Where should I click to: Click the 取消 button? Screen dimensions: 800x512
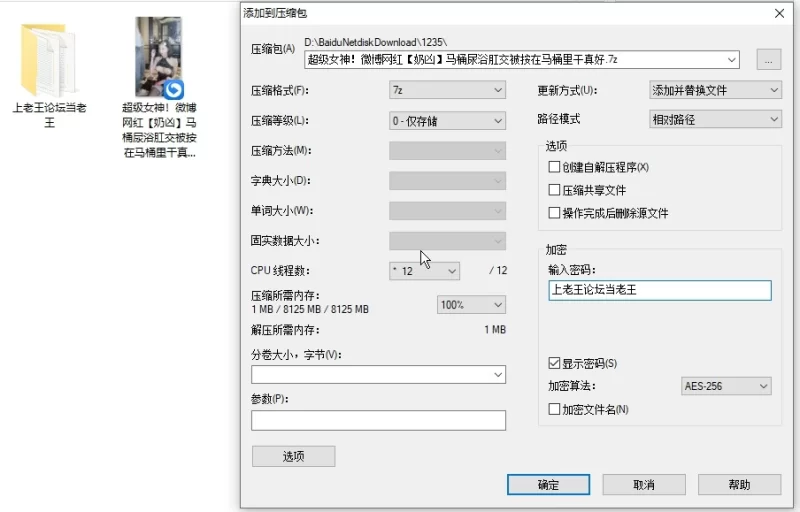pos(644,484)
